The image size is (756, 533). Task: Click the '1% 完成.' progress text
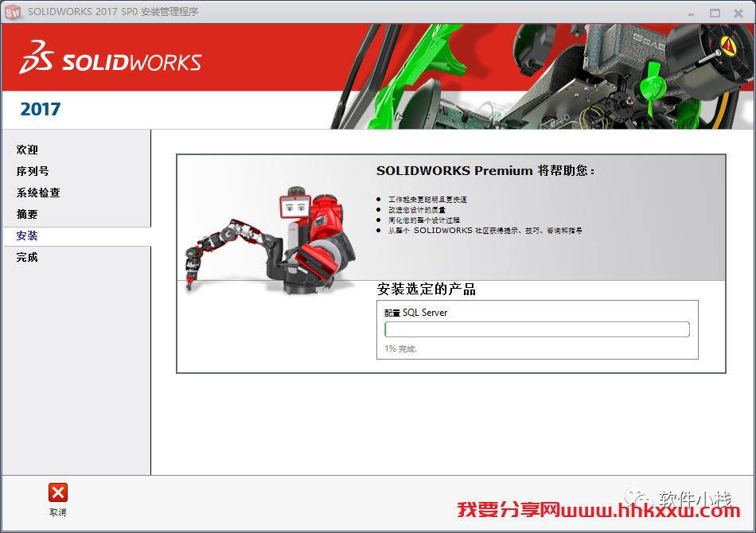point(400,348)
